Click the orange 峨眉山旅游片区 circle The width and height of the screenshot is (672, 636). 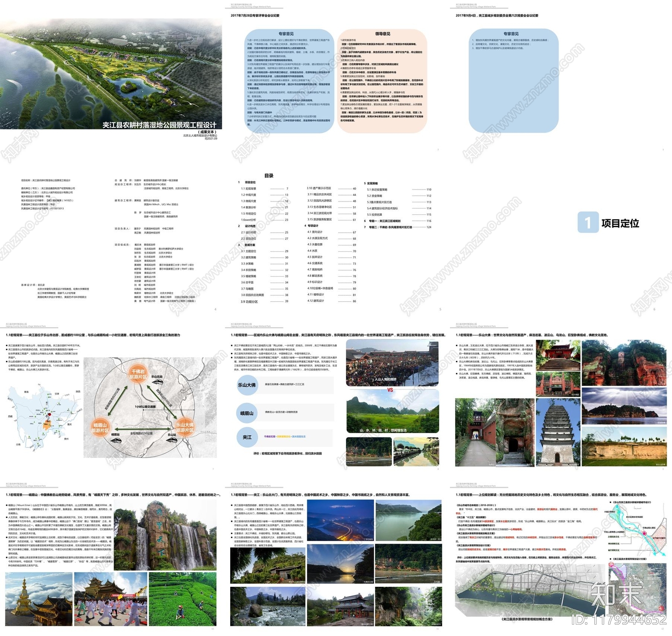tap(100, 428)
